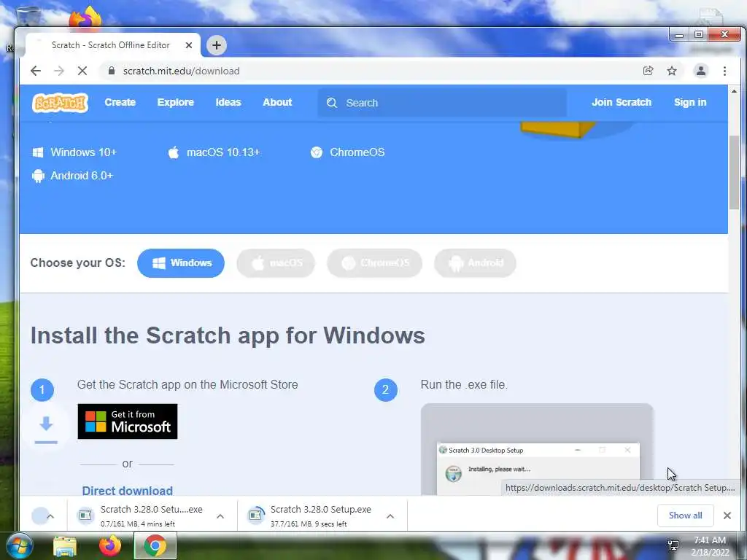Open the Chrome three-dot menu
The height and width of the screenshot is (560, 747).
tap(724, 71)
